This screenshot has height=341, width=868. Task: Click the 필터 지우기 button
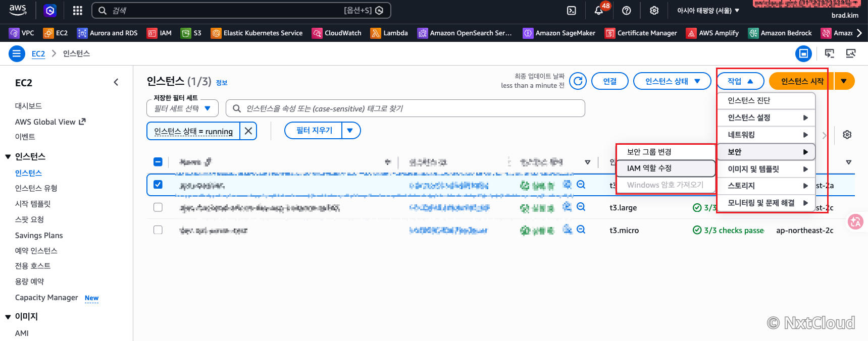[314, 130]
